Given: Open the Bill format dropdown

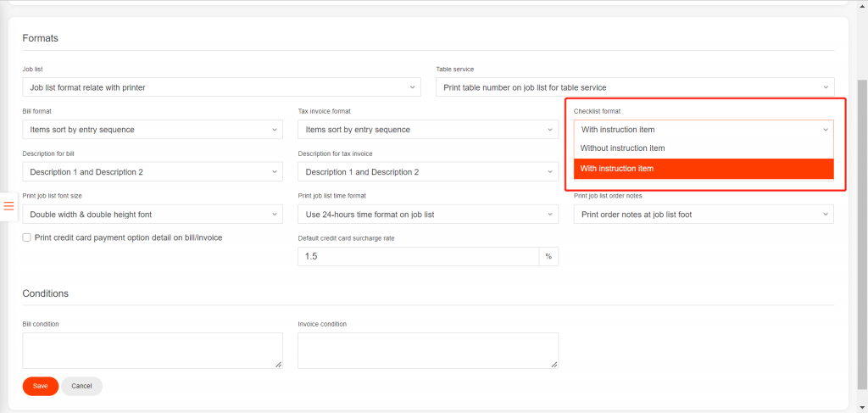Looking at the screenshot, I should (152, 130).
